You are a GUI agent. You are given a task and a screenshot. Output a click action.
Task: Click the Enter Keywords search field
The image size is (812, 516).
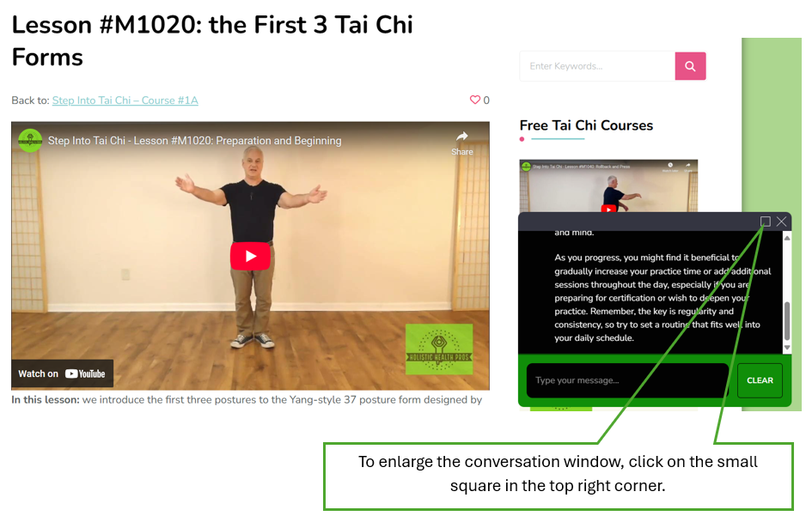pyautogui.click(x=597, y=66)
